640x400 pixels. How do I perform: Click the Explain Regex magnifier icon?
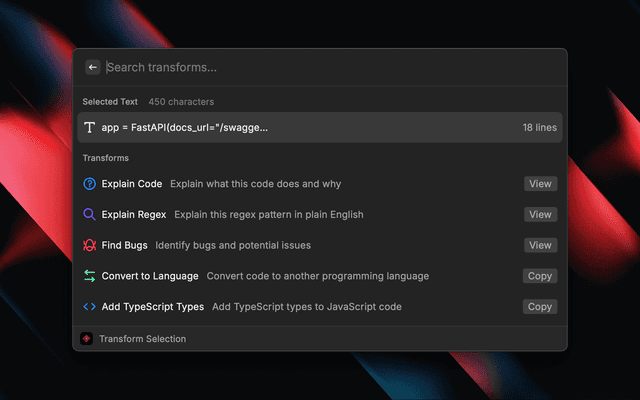90,214
